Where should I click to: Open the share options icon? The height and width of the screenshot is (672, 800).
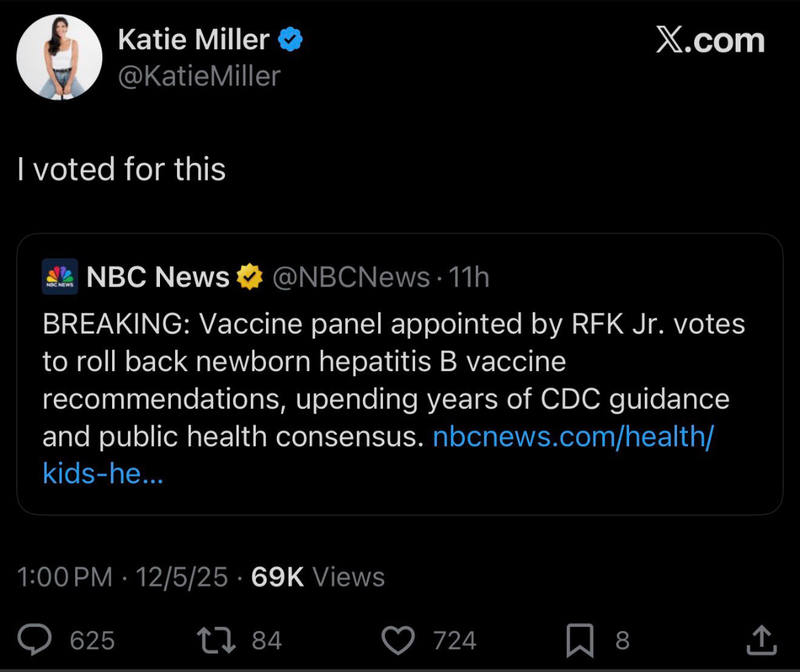click(x=761, y=641)
